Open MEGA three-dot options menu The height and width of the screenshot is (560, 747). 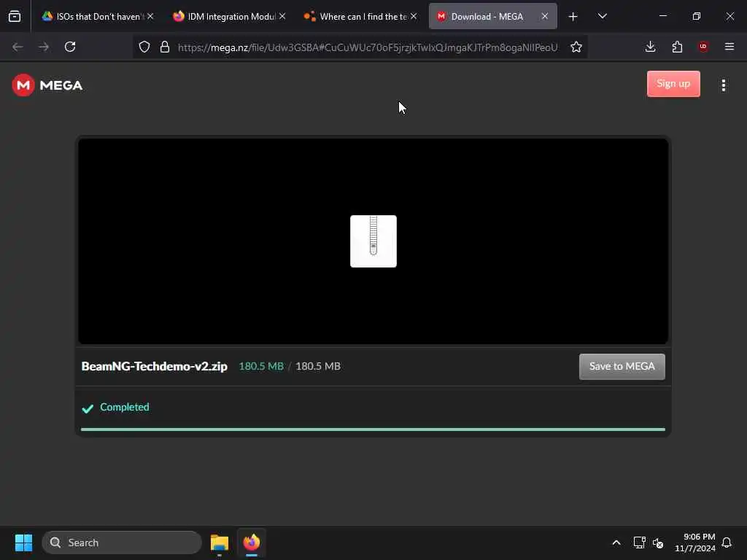[x=723, y=85]
